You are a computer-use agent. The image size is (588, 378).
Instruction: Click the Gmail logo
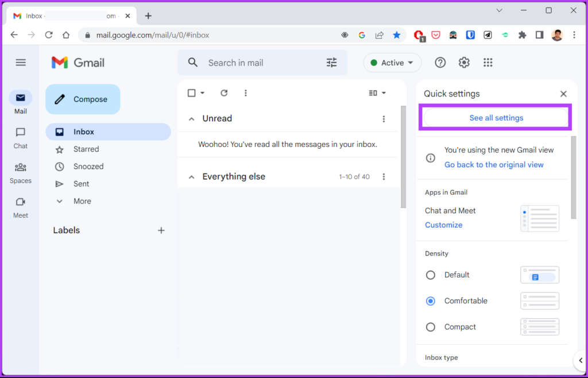[x=78, y=63]
